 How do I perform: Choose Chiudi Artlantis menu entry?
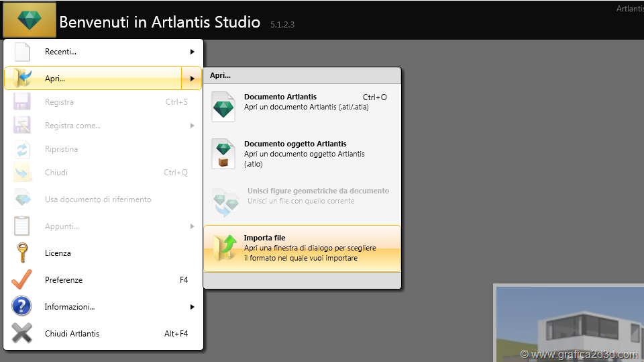pyautogui.click(x=72, y=334)
